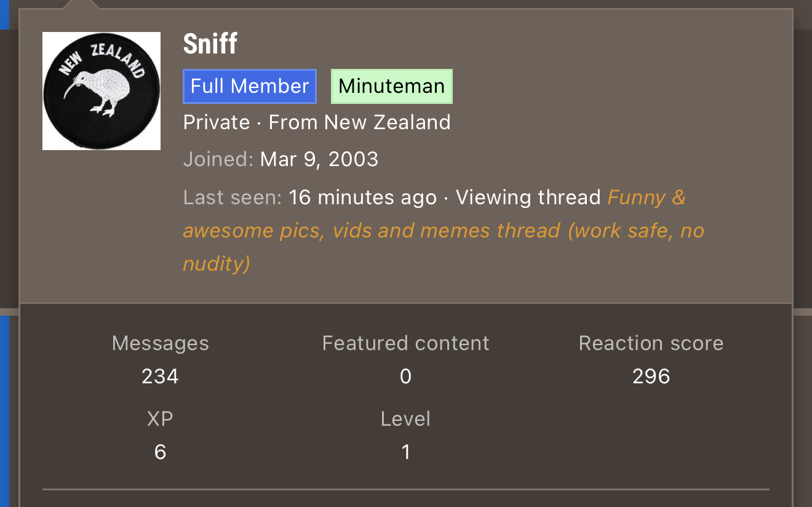Open the Sniff username profile link

(x=210, y=44)
